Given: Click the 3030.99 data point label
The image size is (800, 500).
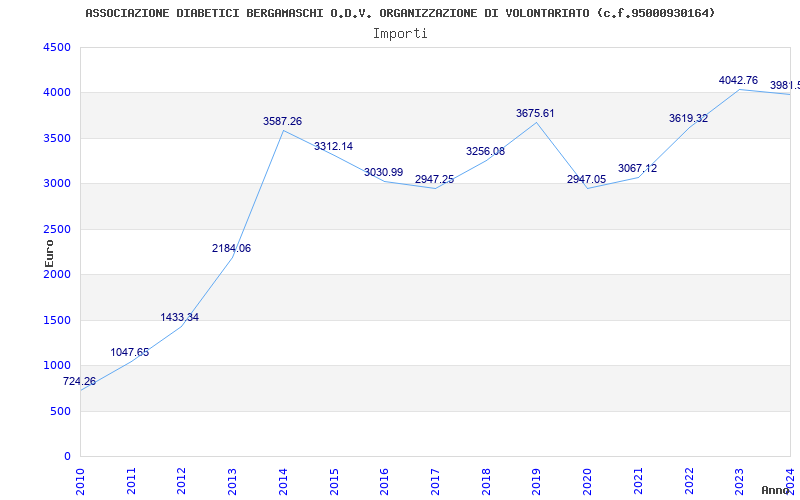Looking at the screenshot, I should [x=383, y=172].
